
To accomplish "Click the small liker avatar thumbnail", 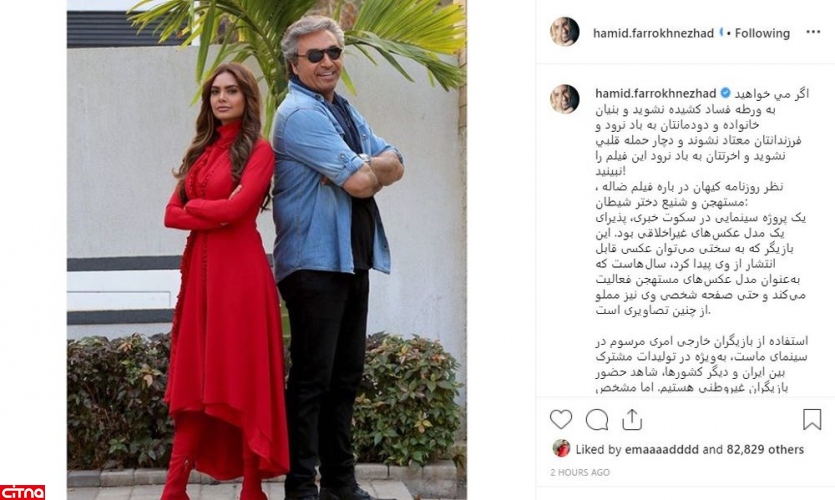I will coord(561,448).
